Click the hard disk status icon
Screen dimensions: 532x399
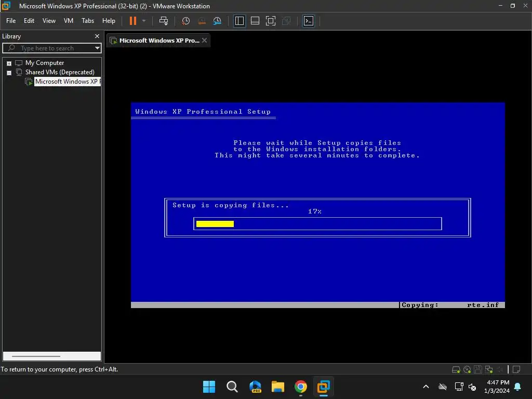click(456, 369)
